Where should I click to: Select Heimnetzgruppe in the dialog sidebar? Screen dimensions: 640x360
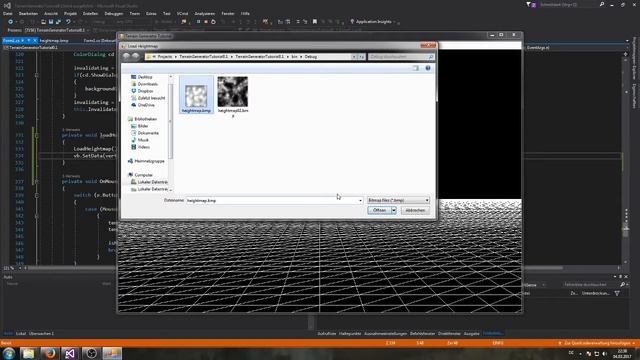(x=146, y=161)
